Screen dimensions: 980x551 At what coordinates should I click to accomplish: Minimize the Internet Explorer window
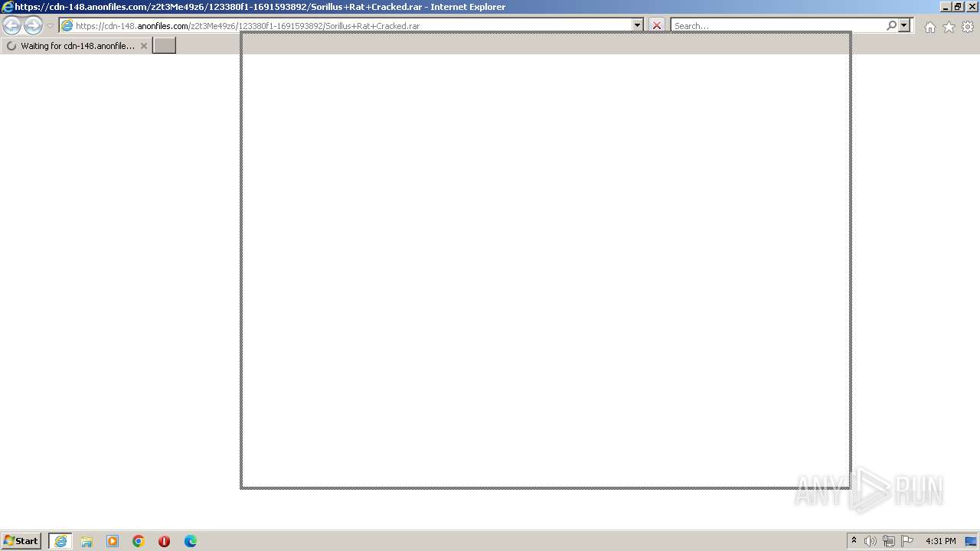(946, 6)
